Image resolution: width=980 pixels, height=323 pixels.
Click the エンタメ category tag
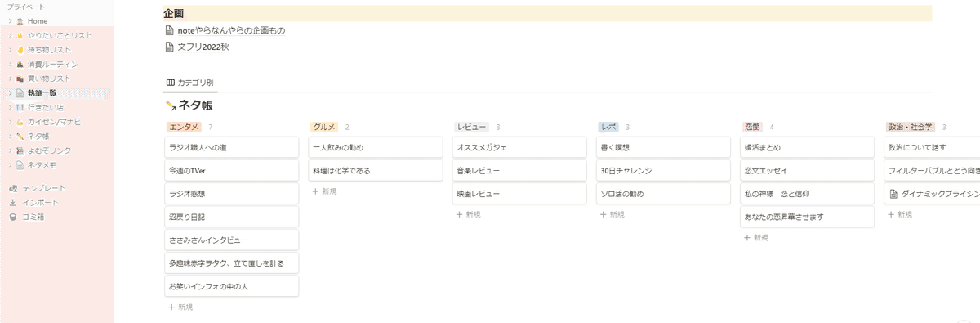point(184,127)
